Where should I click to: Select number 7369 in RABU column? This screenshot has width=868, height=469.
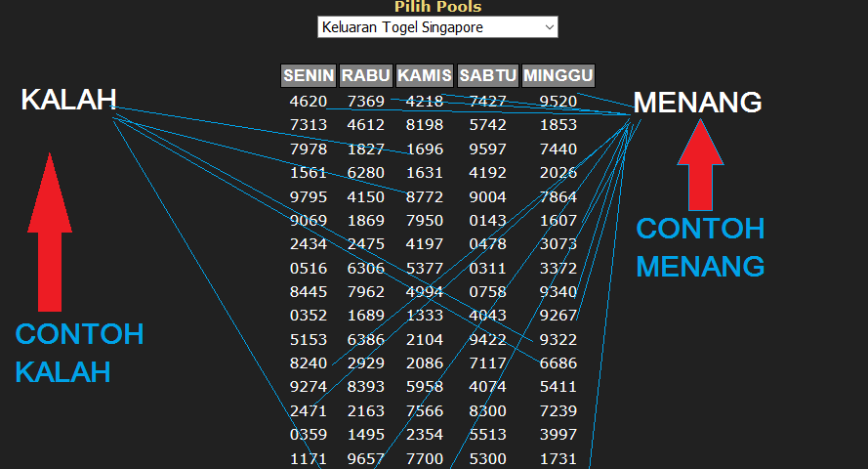(366, 102)
